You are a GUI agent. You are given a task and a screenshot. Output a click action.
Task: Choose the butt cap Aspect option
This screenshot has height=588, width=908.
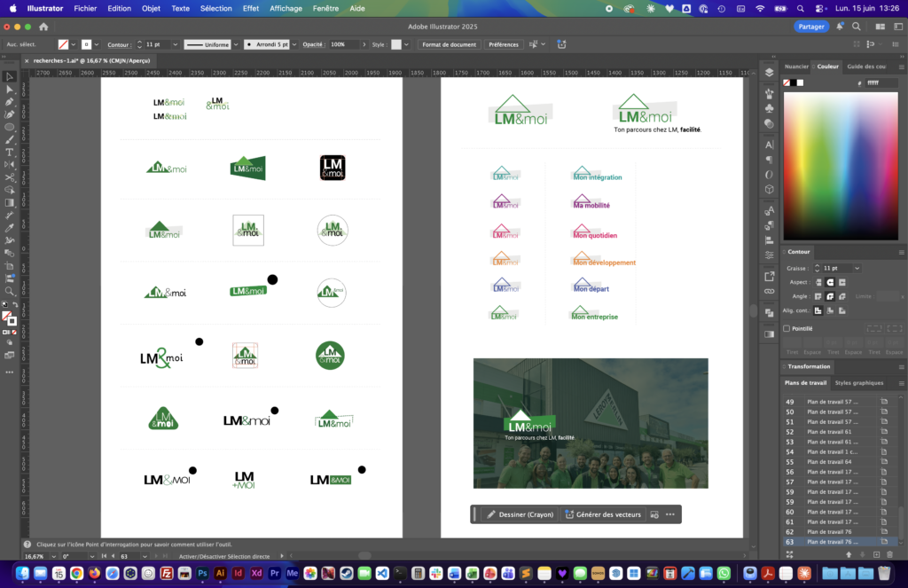tap(818, 282)
